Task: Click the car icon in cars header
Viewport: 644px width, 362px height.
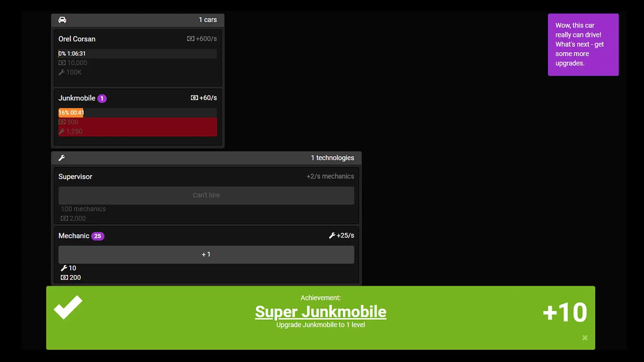Action: click(x=62, y=20)
